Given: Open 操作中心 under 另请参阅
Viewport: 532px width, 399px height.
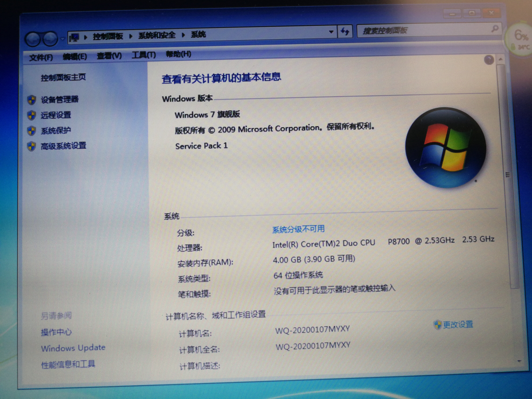Looking at the screenshot, I should pyautogui.click(x=56, y=332).
